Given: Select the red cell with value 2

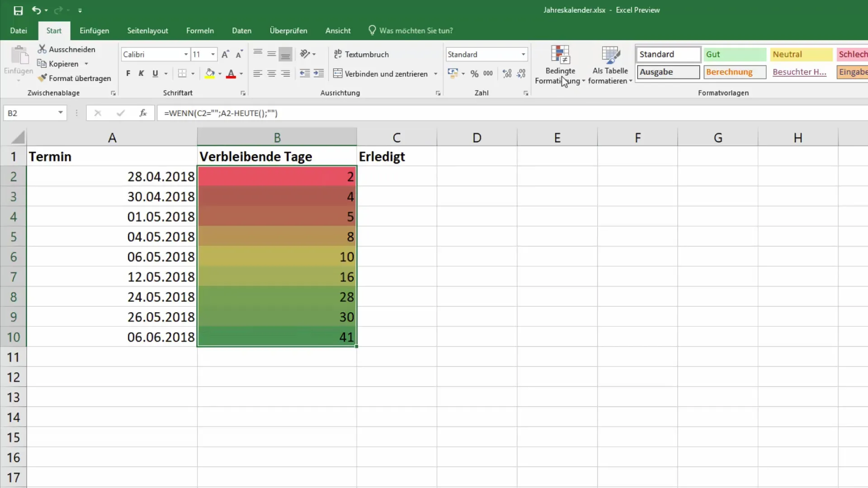Looking at the screenshot, I should pos(277,176).
